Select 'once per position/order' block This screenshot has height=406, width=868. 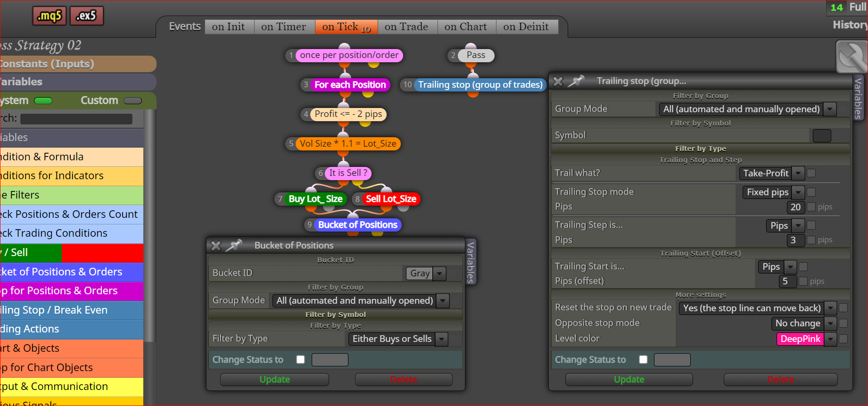(x=349, y=55)
